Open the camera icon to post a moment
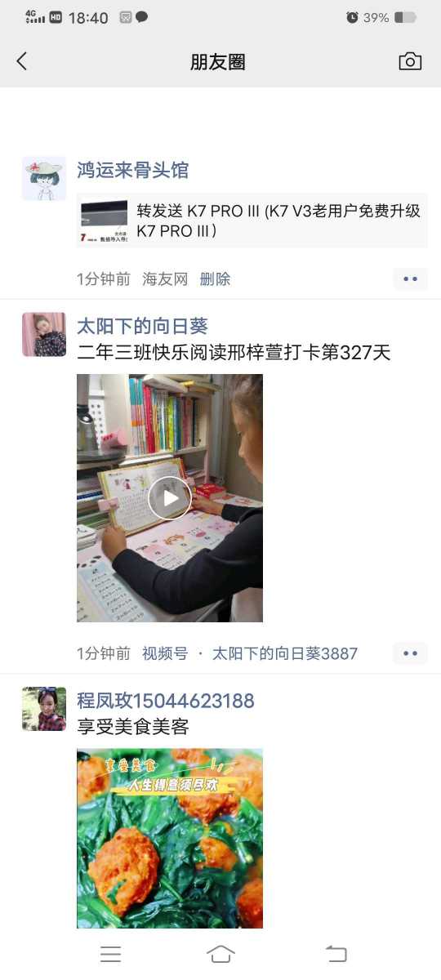This screenshot has height=980, width=441. (410, 61)
